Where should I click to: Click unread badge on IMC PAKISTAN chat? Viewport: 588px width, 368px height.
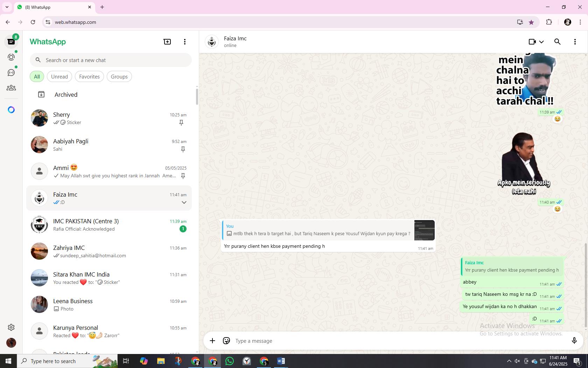183,229
